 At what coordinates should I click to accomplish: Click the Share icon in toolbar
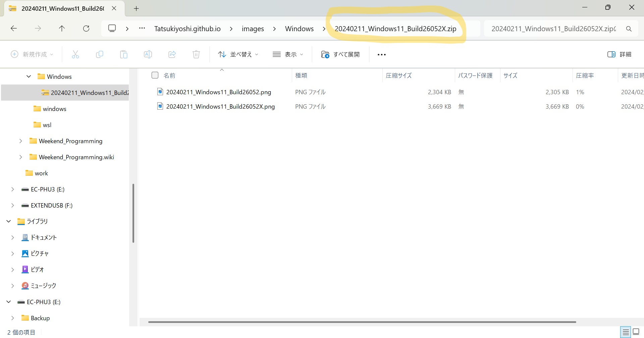(x=172, y=54)
